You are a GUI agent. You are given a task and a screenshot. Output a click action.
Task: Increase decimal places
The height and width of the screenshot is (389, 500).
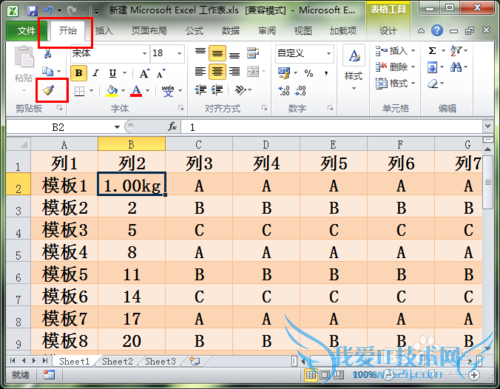pyautogui.click(x=284, y=91)
